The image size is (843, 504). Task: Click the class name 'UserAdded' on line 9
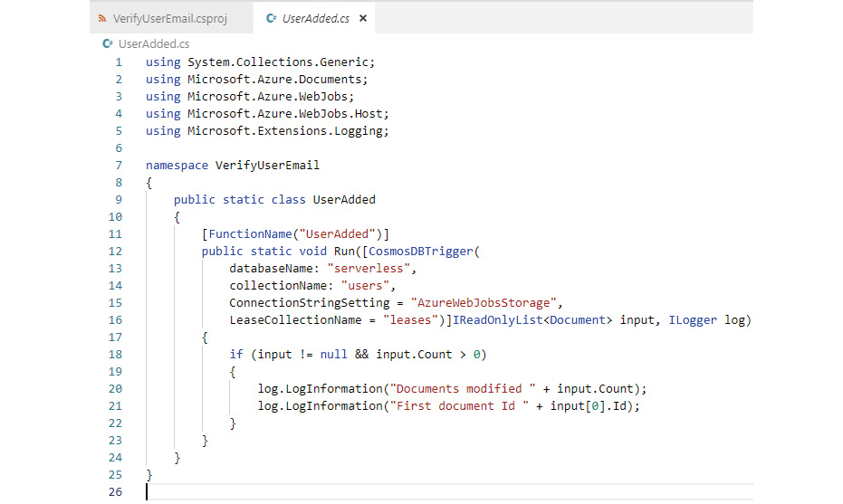pyautogui.click(x=344, y=200)
